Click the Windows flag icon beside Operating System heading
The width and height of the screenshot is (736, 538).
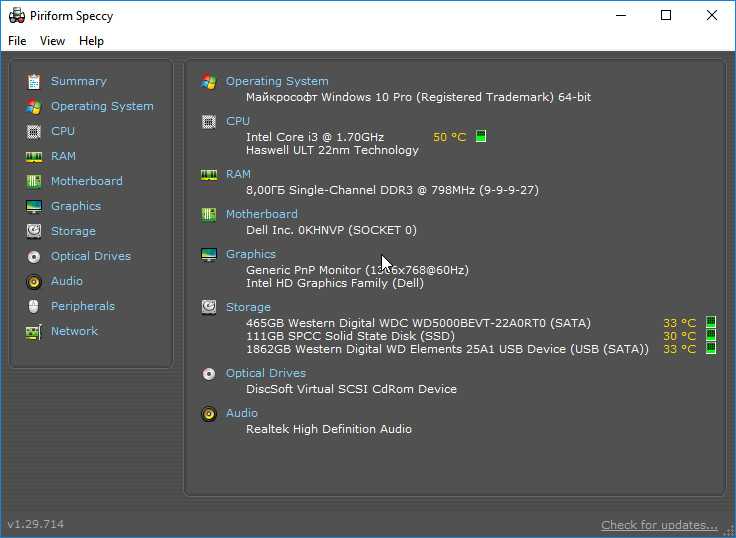tap(209, 82)
